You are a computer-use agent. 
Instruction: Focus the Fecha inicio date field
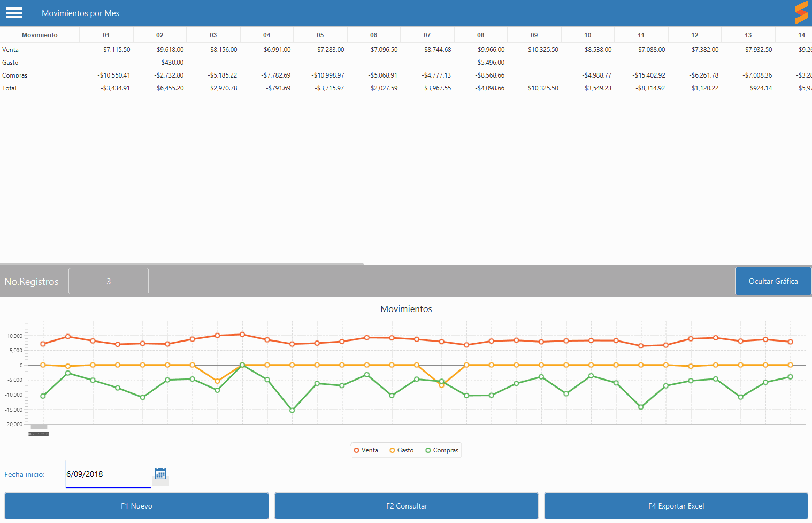(108, 474)
